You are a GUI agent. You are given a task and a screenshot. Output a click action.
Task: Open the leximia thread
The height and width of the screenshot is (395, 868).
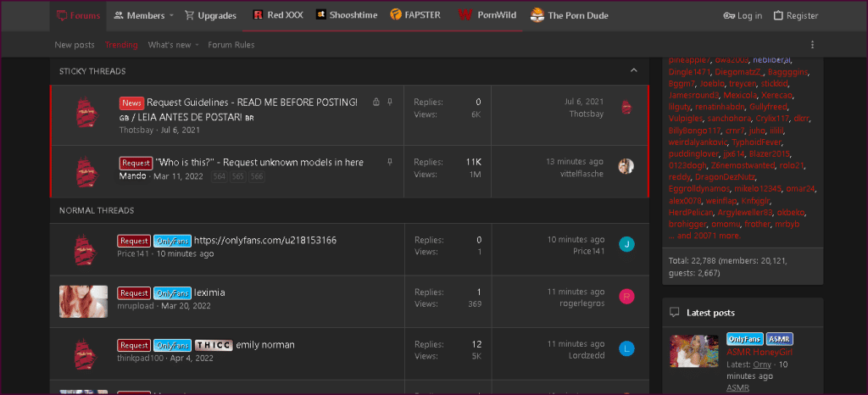[x=209, y=292]
